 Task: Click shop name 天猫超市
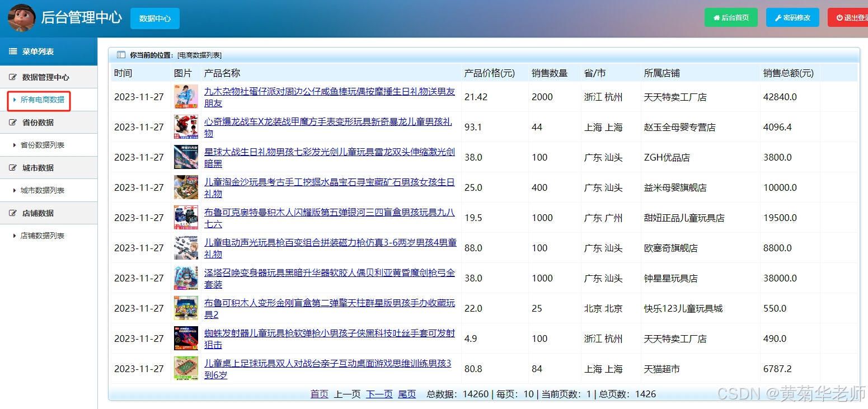pos(661,369)
